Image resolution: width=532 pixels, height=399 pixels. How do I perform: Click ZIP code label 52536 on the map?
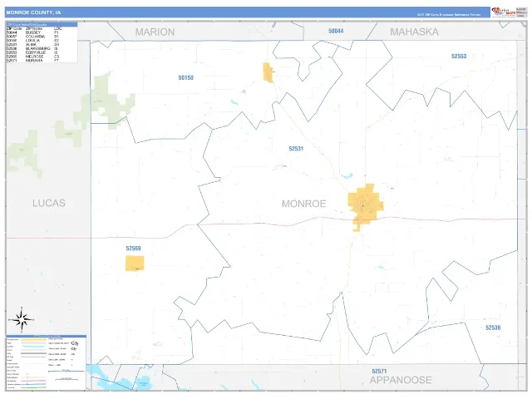pos(493,328)
